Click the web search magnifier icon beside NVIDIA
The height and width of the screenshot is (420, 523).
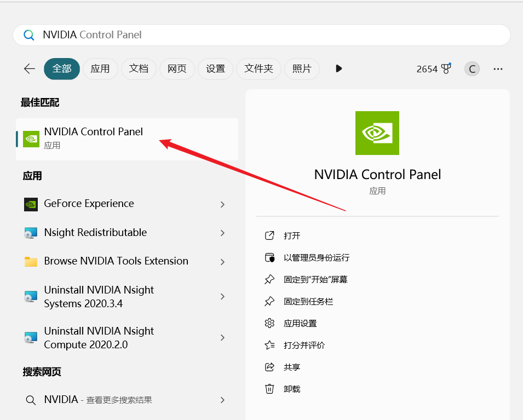pos(31,400)
